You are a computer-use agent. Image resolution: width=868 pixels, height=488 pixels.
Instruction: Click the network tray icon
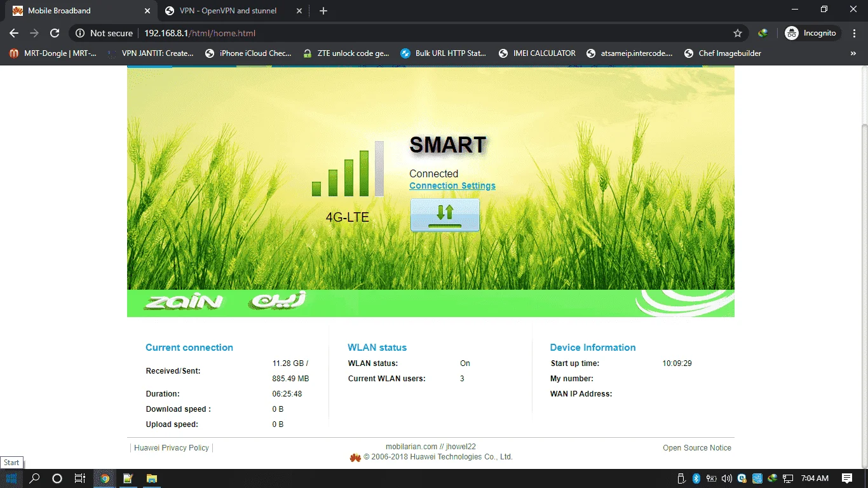tap(788, 478)
